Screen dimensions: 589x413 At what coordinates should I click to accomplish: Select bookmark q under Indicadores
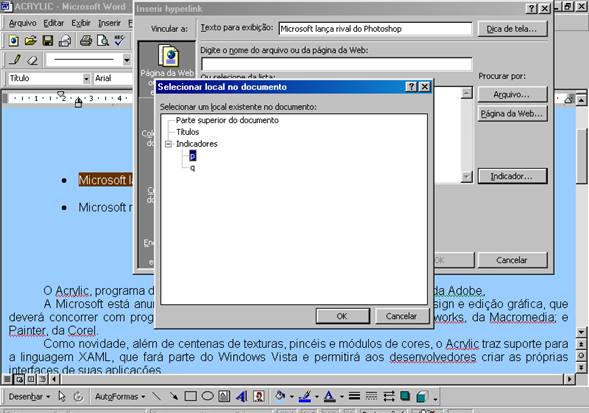pos(193,168)
